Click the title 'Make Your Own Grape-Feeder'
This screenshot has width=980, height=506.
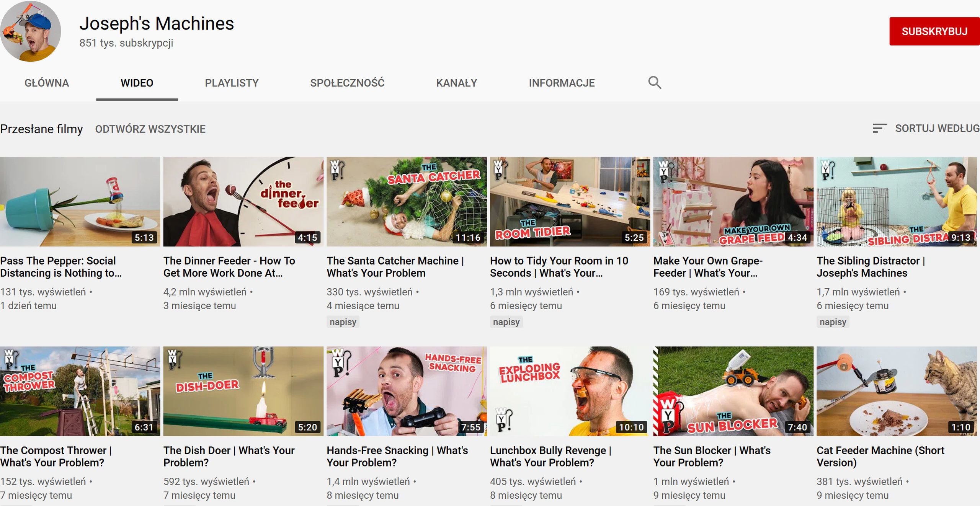tap(708, 267)
